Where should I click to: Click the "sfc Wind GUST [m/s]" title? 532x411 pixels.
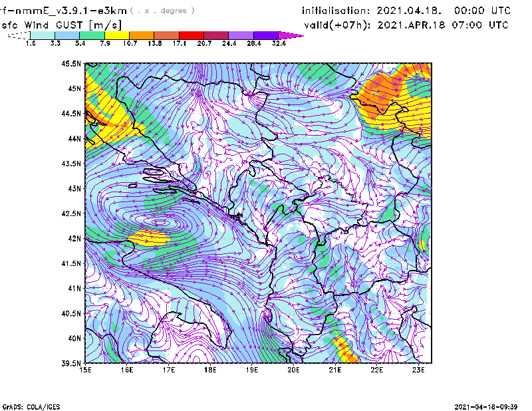tap(61, 25)
